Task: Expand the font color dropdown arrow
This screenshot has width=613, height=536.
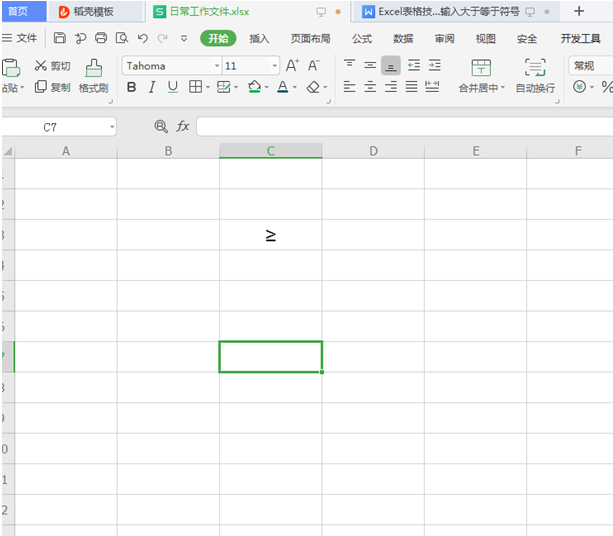Action: coord(294,87)
